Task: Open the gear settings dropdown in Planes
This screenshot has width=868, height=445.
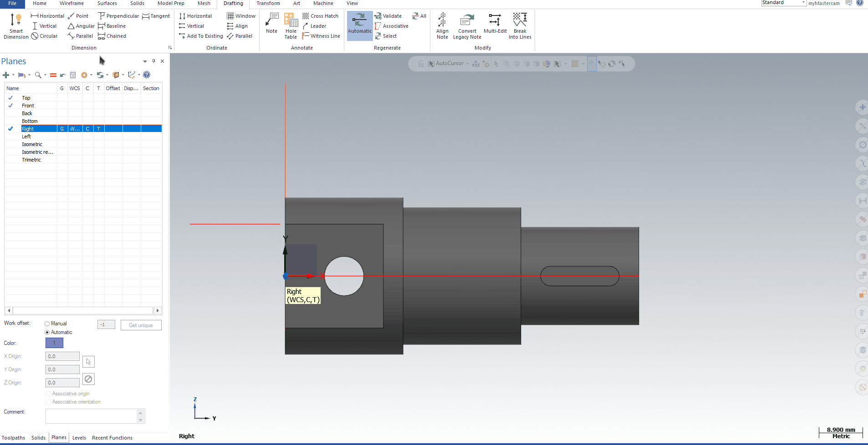Action: click(91, 75)
